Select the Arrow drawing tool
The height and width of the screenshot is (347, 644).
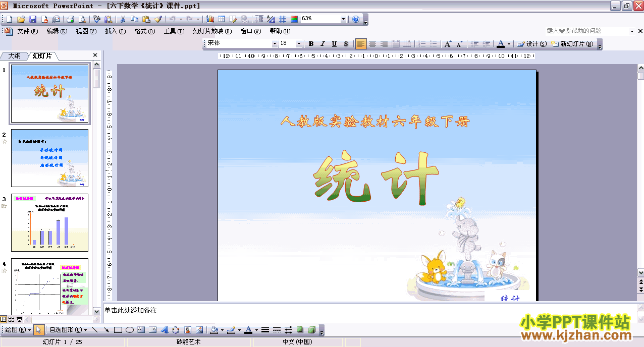click(106, 330)
